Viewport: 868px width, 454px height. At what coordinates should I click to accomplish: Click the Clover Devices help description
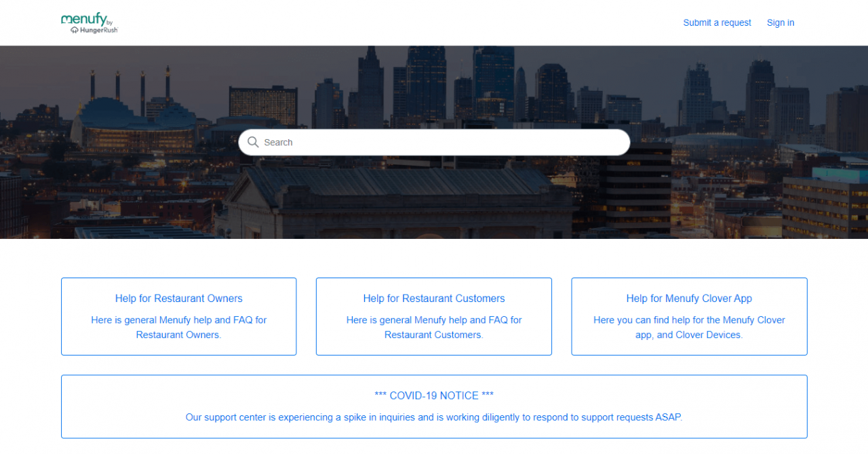coord(689,327)
